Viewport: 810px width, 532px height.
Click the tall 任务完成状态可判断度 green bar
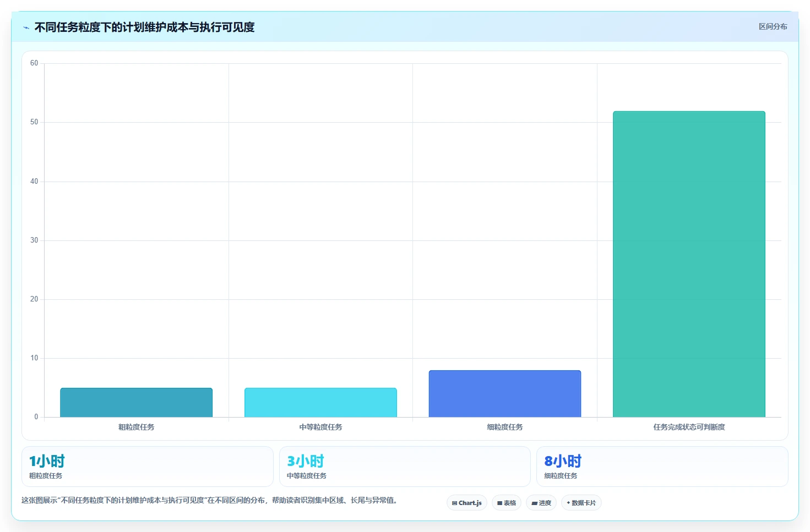689,264
